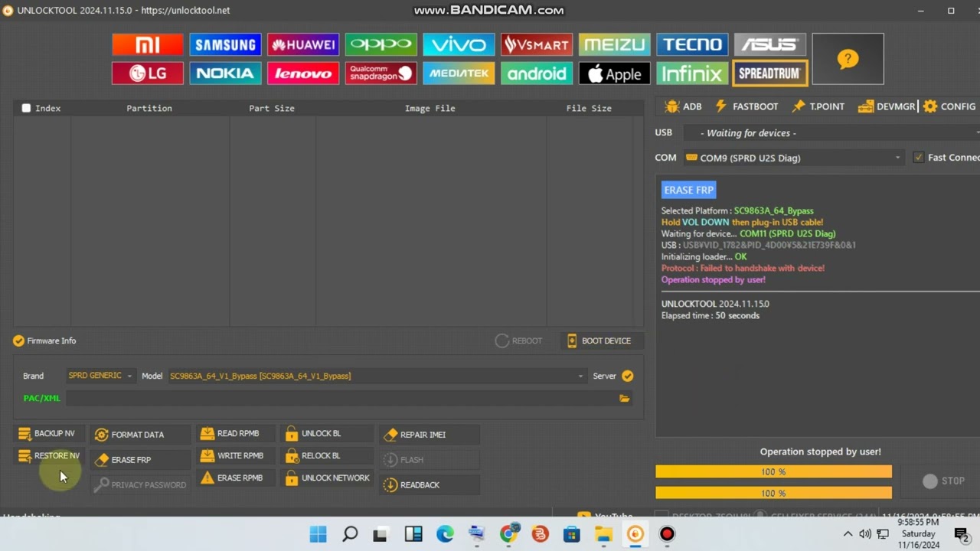
Task: Click the Server status check icon
Action: [628, 376]
